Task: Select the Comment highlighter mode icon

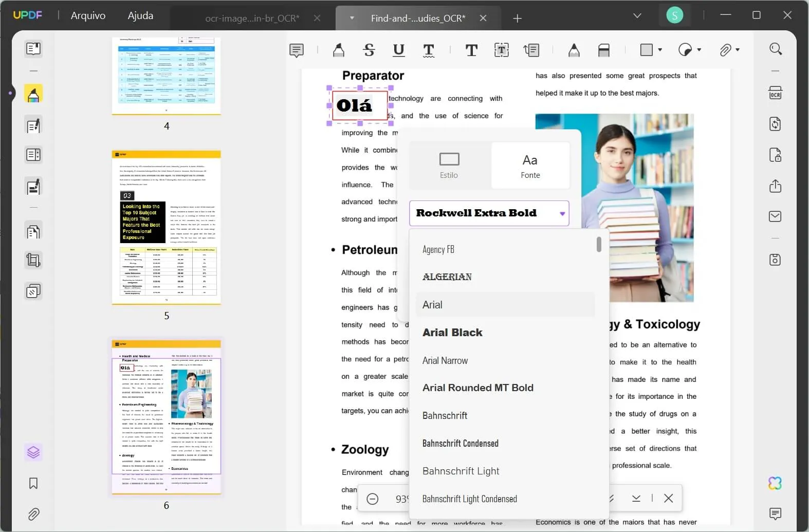Action: (33, 95)
